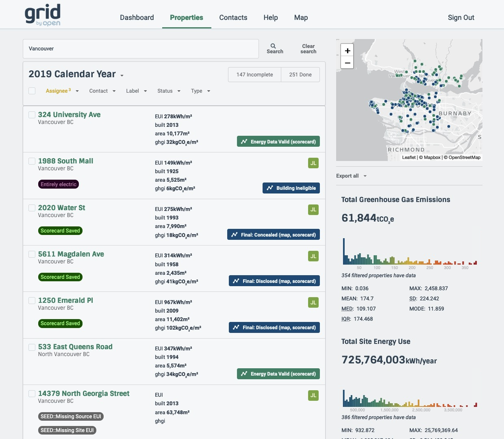Viewport: 504px width, 439px height.
Task: Open the 2019 Calendar Year selector
Action: pyautogui.click(x=75, y=74)
